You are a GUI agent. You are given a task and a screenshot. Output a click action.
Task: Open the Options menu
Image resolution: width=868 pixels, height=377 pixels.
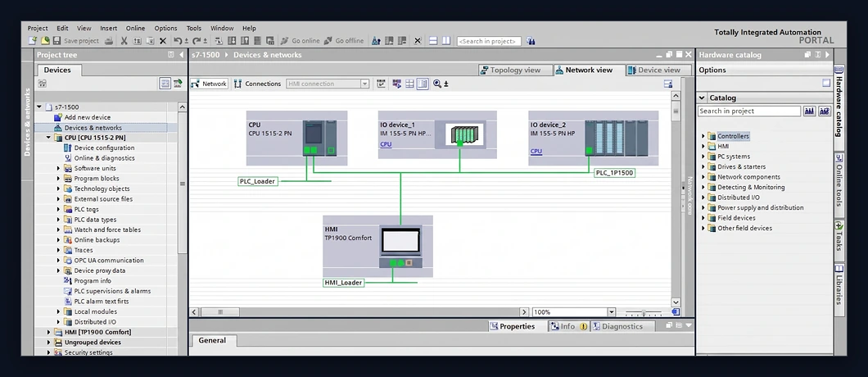[165, 28]
